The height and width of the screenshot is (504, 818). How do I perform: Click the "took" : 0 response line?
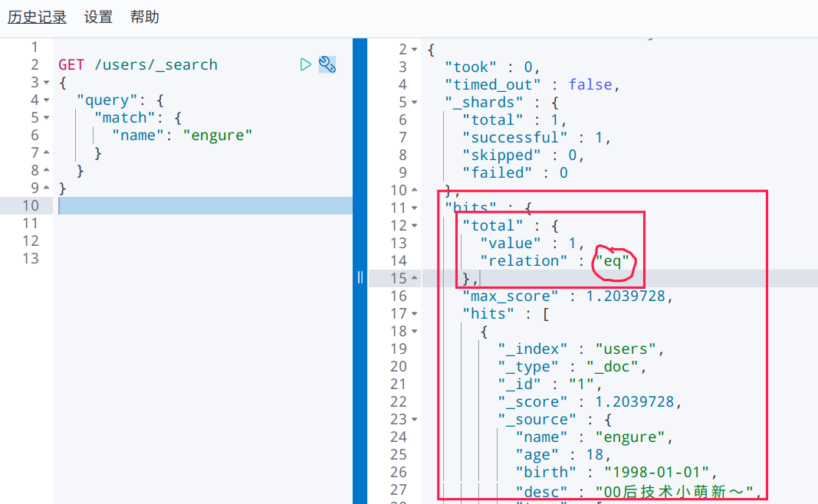click(x=492, y=67)
